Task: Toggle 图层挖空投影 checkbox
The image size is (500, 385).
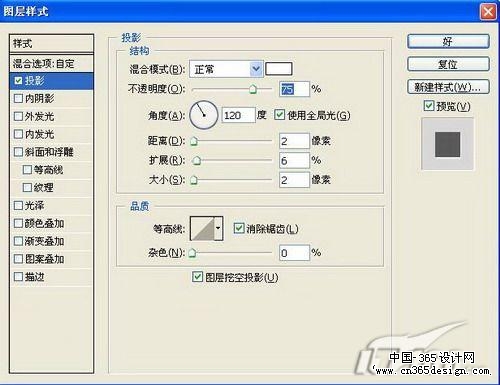Action: tap(197, 277)
